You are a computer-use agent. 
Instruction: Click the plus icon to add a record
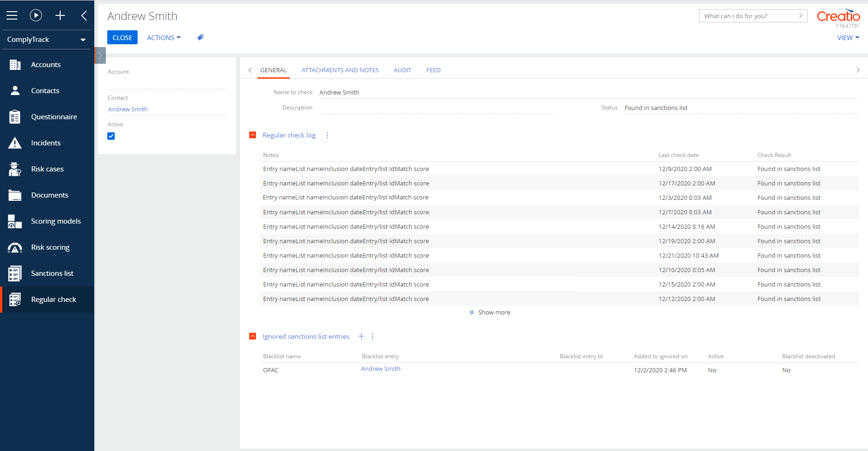[60, 15]
